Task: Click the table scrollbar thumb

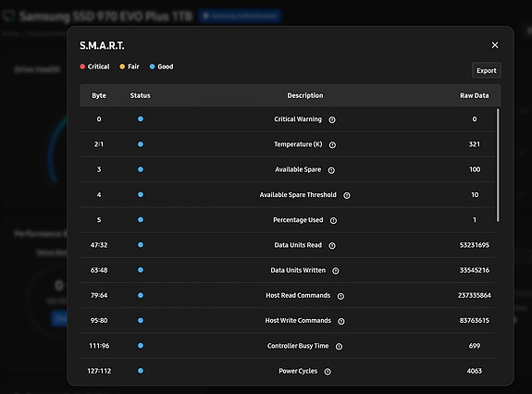Action: point(498,166)
